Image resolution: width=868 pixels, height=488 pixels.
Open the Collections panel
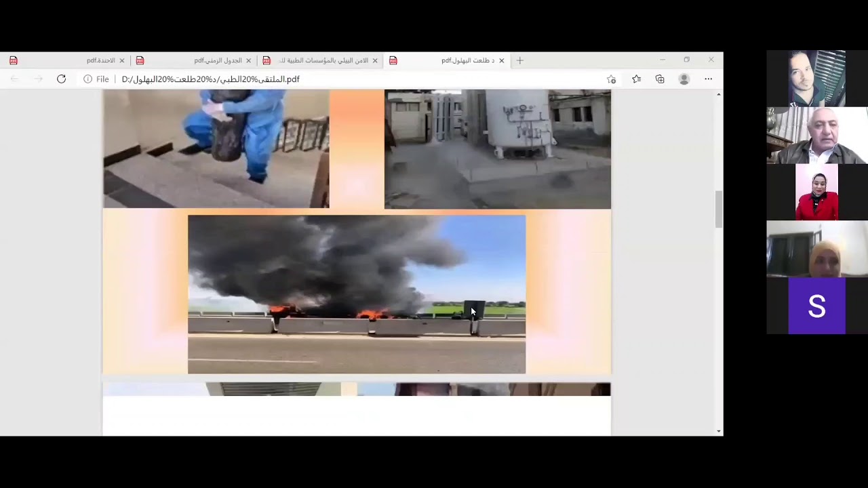coord(660,79)
